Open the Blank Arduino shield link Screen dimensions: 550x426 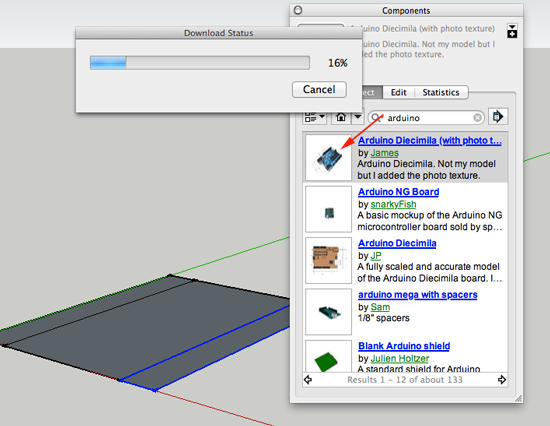tap(404, 346)
